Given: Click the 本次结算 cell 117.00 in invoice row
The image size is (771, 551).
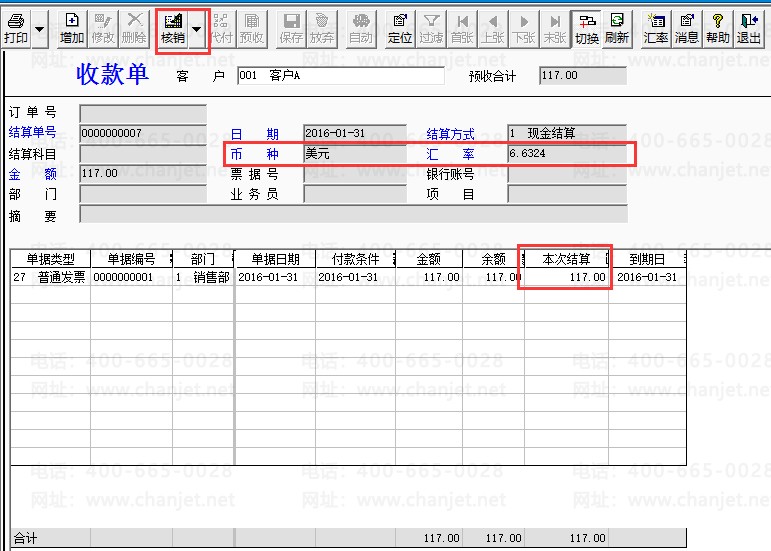Looking at the screenshot, I should click(566, 277).
